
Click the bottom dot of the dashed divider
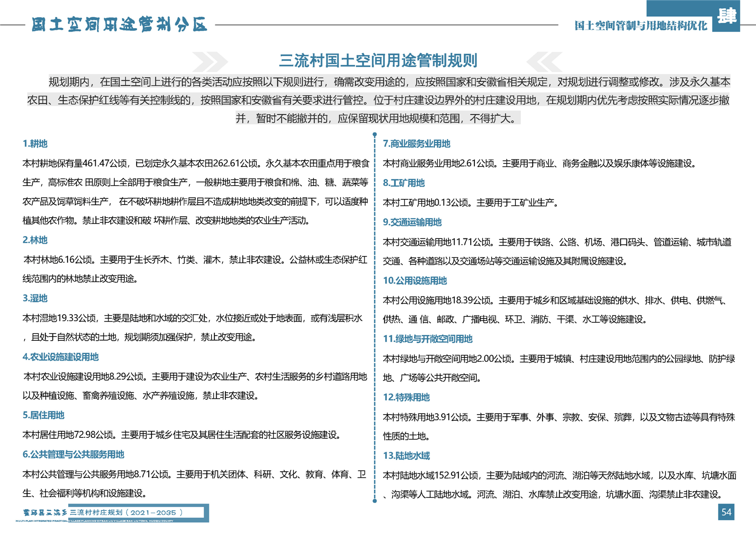pos(375,501)
